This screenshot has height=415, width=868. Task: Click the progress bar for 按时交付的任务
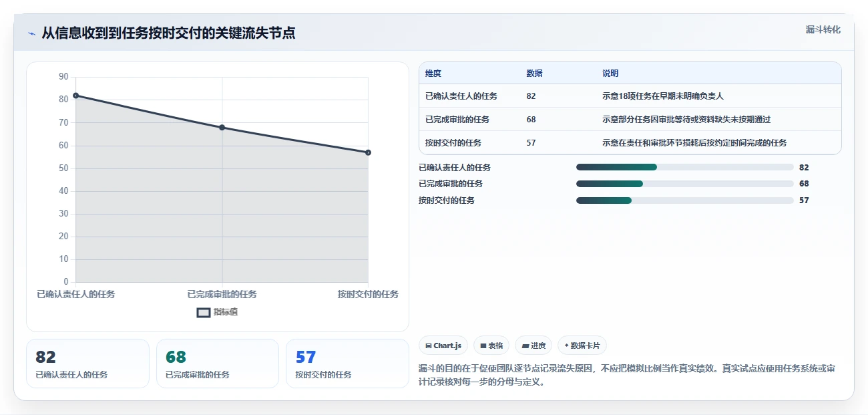tap(684, 200)
